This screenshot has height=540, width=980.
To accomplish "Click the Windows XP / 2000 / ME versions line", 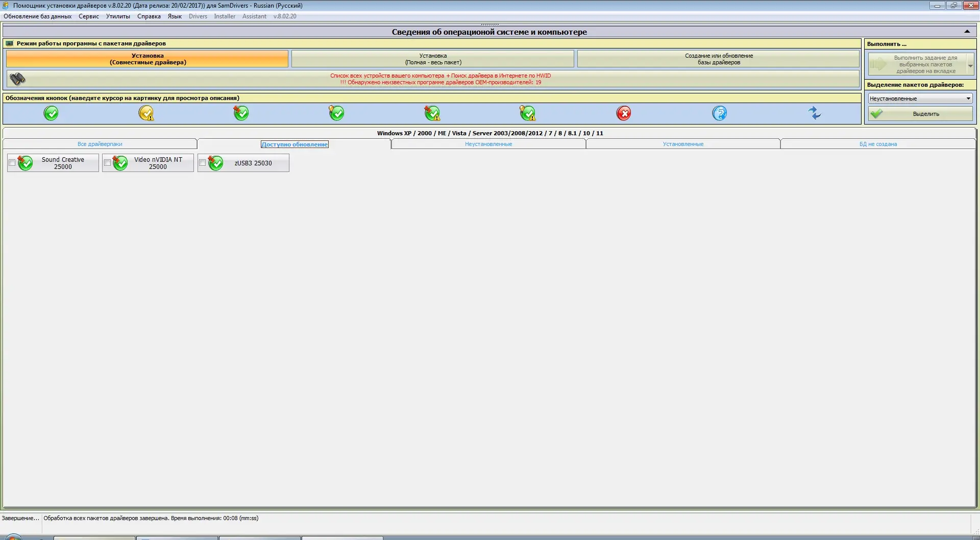I will [490, 133].
